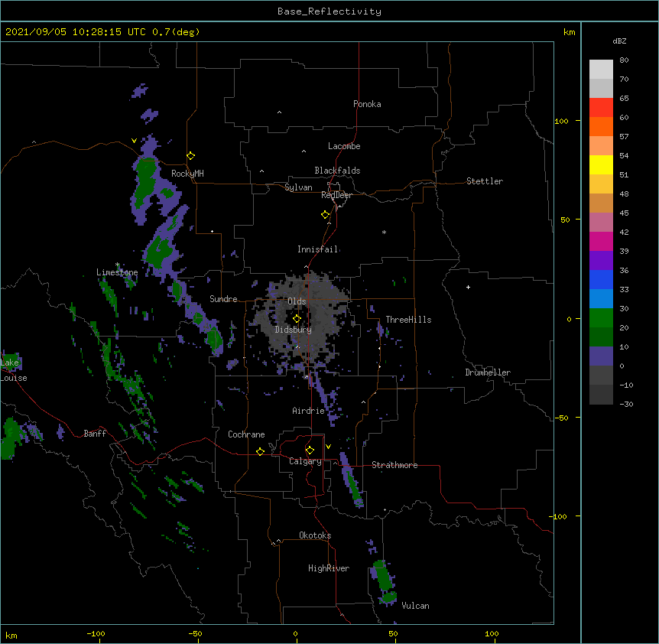The image size is (659, 644).
Task: Click the Strathmore label
Action: click(x=394, y=465)
